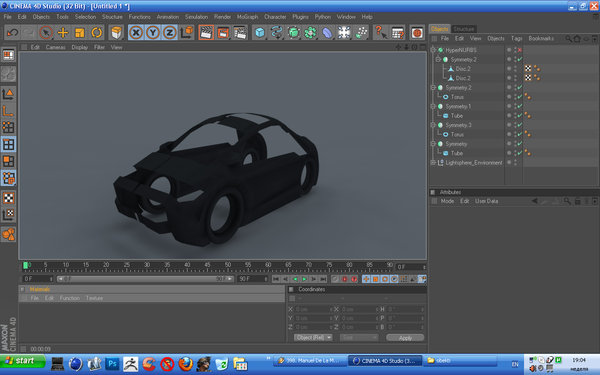The height and width of the screenshot is (375, 600).
Task: Collapse the Symmetry 1 tree node
Action: point(433,106)
